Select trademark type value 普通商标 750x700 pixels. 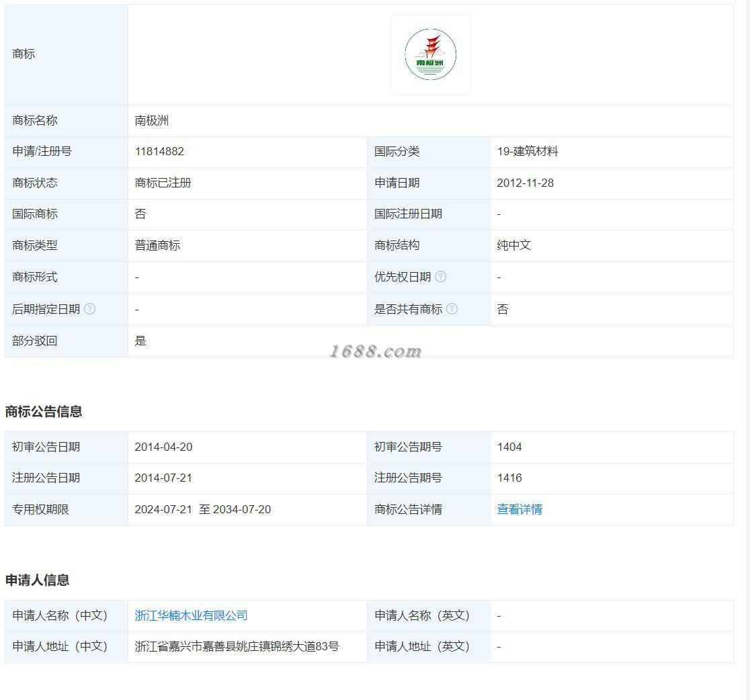coord(157,245)
